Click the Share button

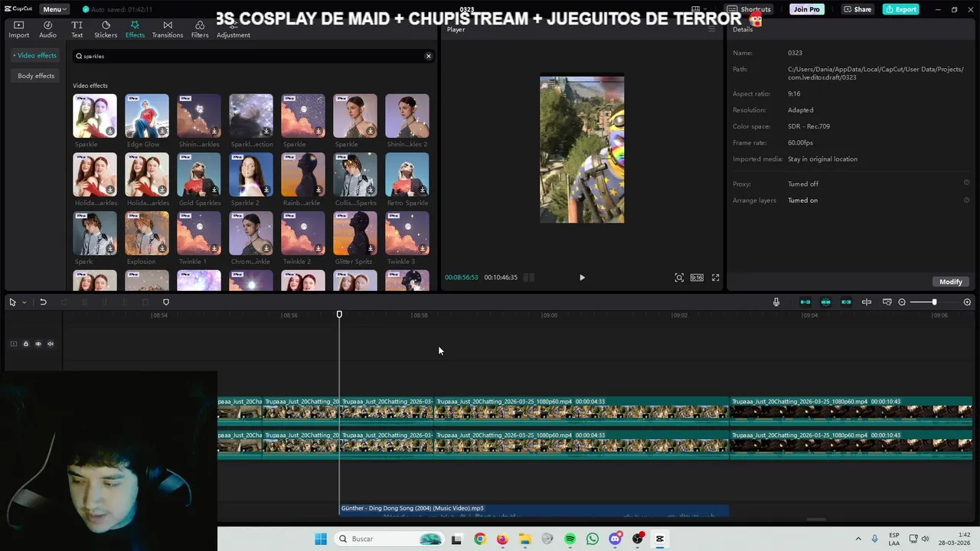[x=857, y=9]
